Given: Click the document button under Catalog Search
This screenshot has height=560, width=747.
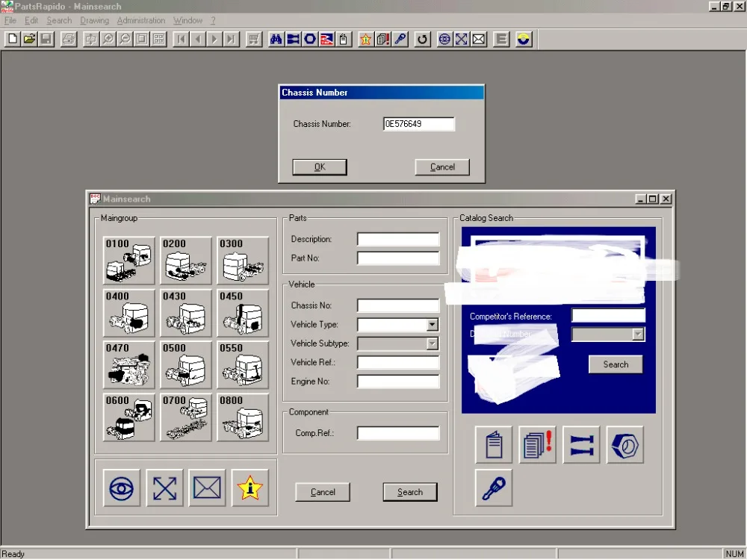Looking at the screenshot, I should tap(494, 445).
